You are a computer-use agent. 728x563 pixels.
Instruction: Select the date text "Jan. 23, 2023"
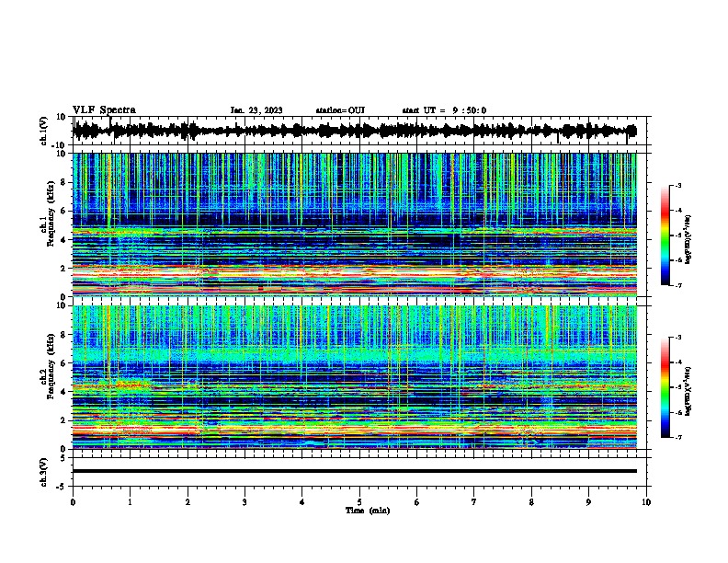coord(256,110)
